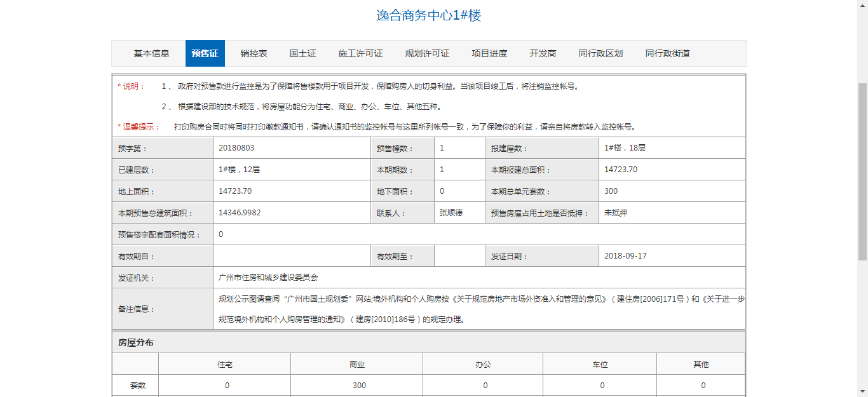Click the 广州市住房和城乡建设委员会 cell
This screenshot has width=868, height=397.
[268, 278]
